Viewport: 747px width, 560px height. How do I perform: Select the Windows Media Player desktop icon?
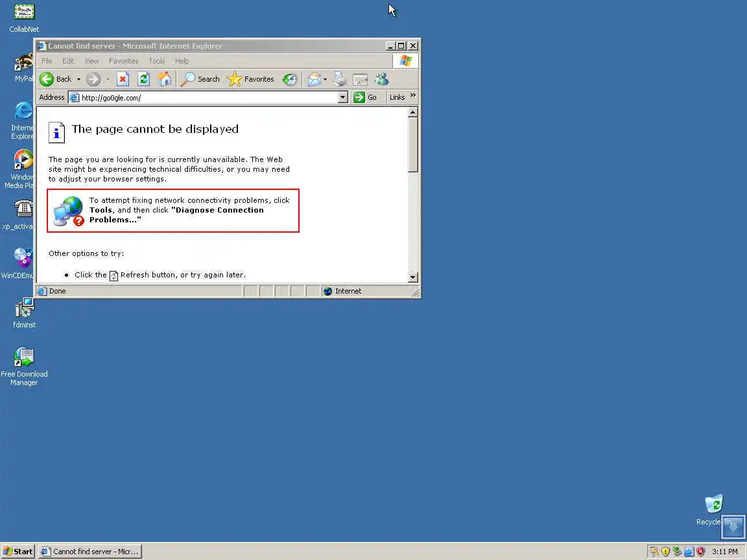point(20,169)
